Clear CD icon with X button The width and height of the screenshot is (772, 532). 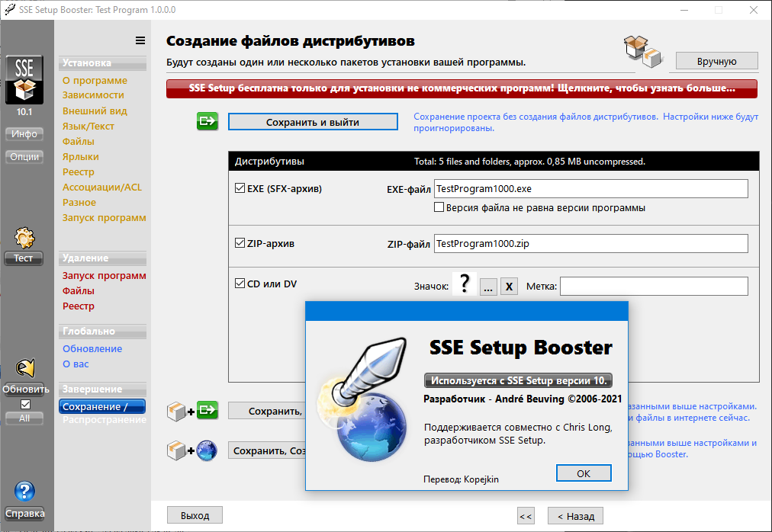coord(509,286)
